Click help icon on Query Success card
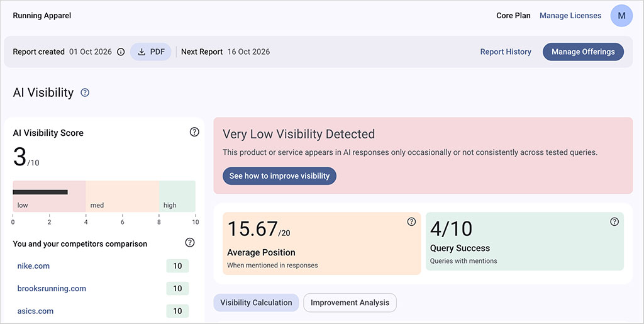 tap(614, 221)
